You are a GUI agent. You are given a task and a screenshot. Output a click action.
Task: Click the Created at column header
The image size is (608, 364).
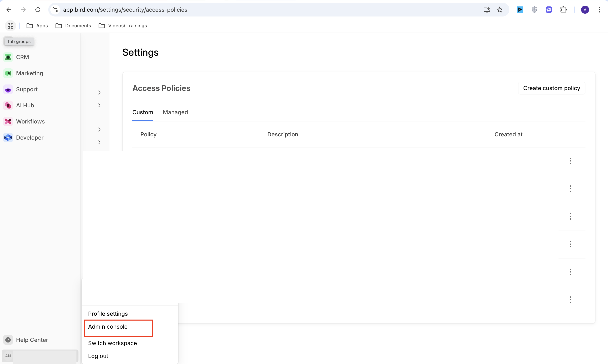[508, 134]
